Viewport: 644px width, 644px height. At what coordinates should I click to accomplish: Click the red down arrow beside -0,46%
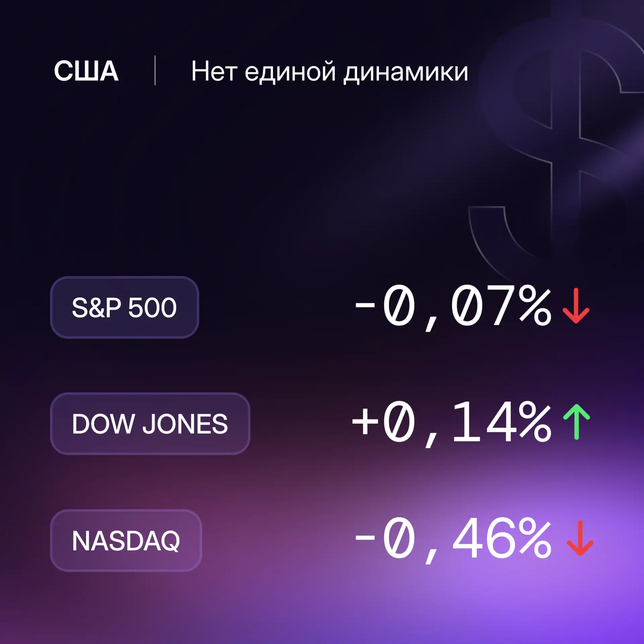580,538
